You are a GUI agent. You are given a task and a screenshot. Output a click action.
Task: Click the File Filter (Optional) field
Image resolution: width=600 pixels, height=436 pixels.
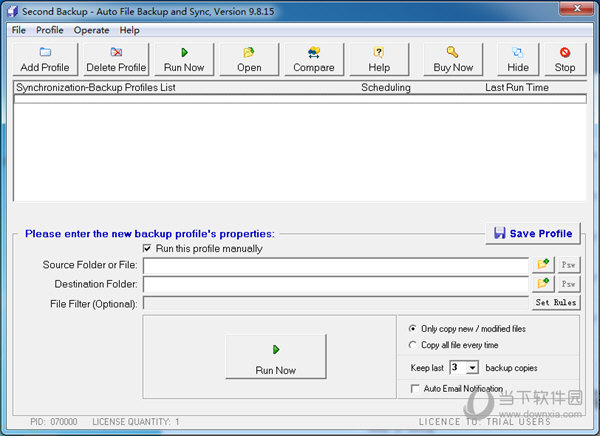336,303
